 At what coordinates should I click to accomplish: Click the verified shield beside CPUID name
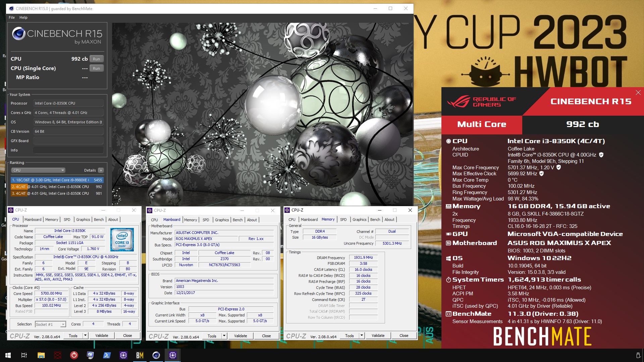tap(601, 155)
